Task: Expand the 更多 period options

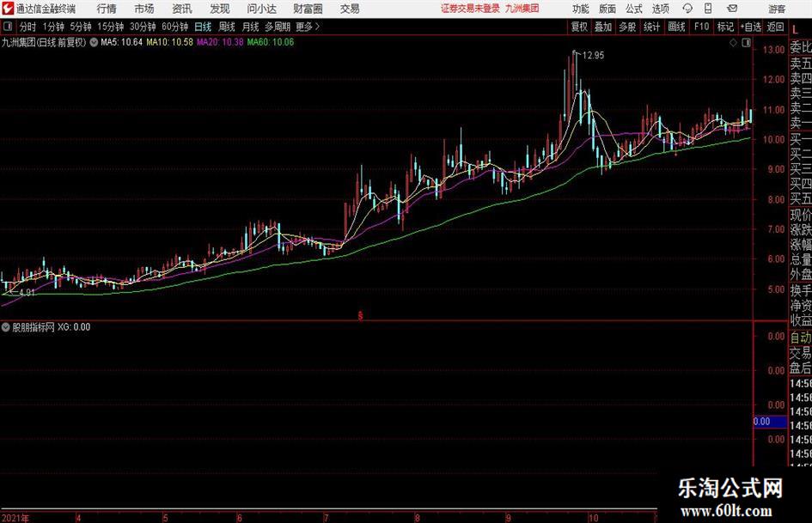Action: [x=308, y=27]
